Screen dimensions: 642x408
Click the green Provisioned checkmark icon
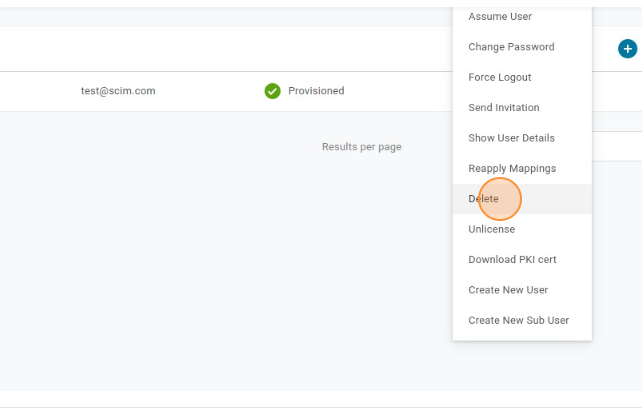tap(272, 91)
